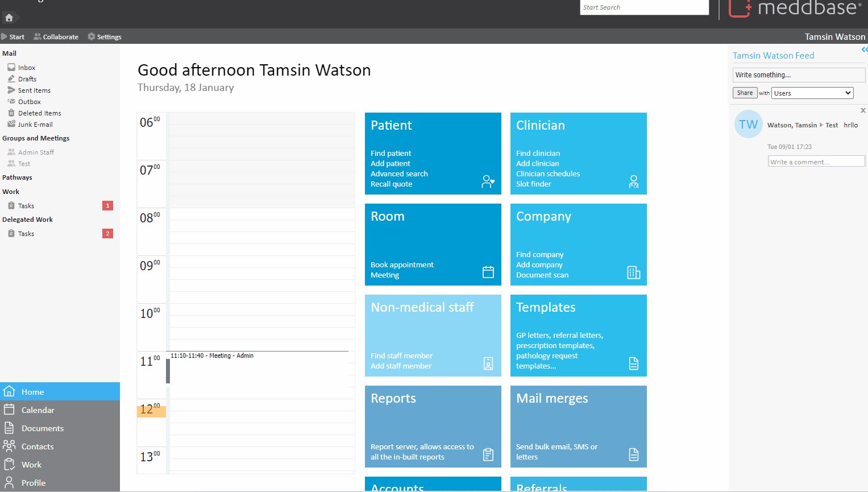Open the Inbox mail folder
This screenshot has height=492, width=868.
pos(26,68)
